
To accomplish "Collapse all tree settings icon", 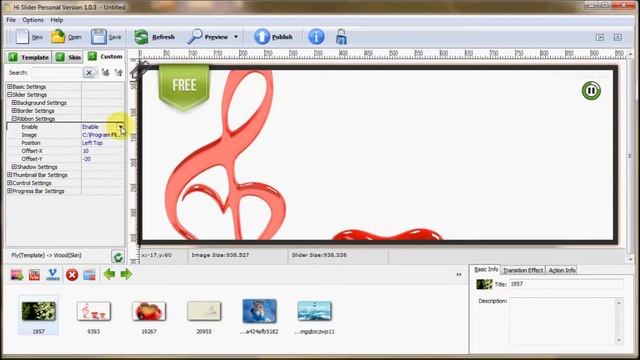I will [118, 73].
